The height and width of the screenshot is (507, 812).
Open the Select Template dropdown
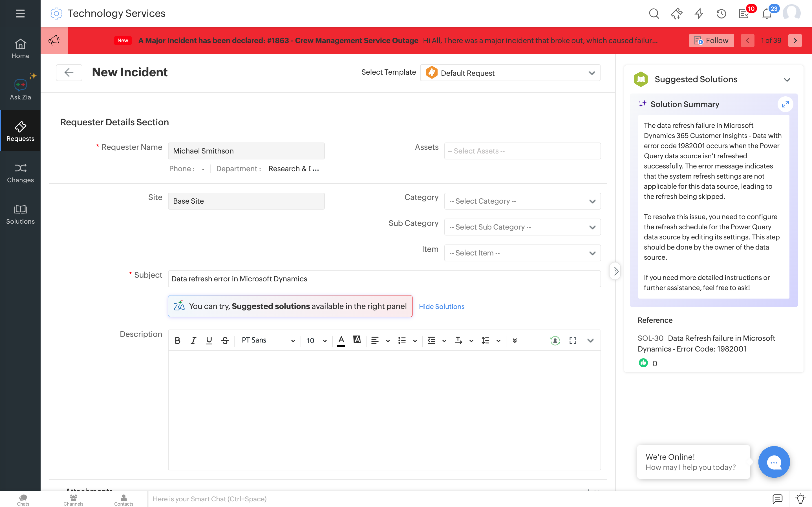tap(510, 73)
